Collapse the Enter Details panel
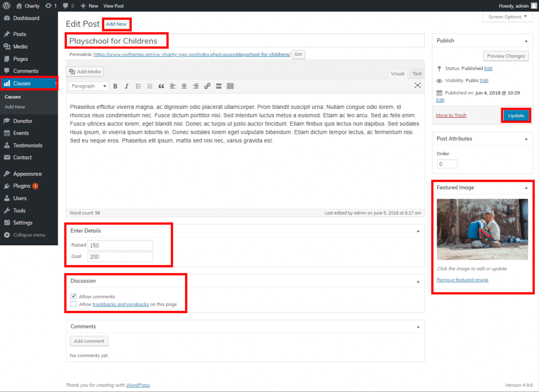This screenshot has height=392, width=539. coord(418,231)
